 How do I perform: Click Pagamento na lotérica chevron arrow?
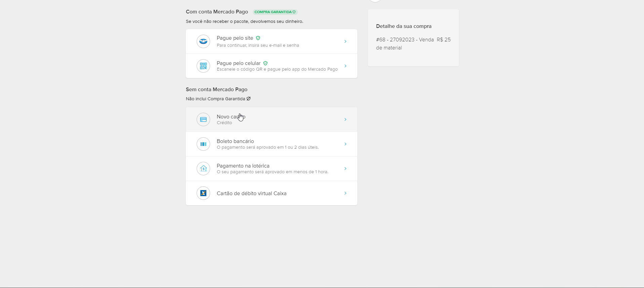click(x=345, y=169)
